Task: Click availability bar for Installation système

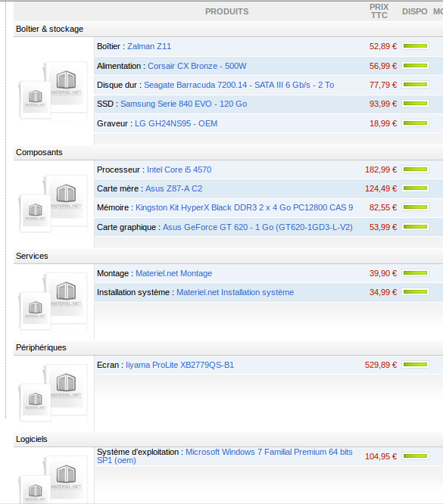Action: (415, 292)
